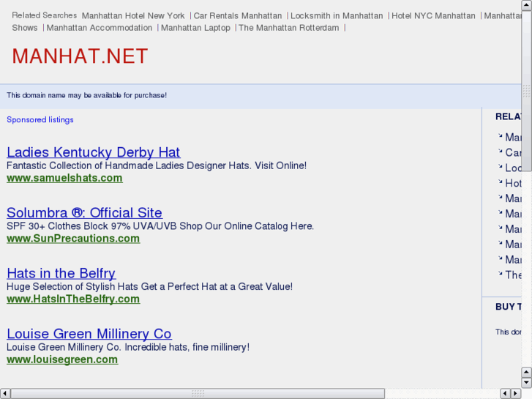Visit www.HatsInTheBelfry.com link
Screen dimensions: 532x399
pyautogui.click(x=73, y=299)
